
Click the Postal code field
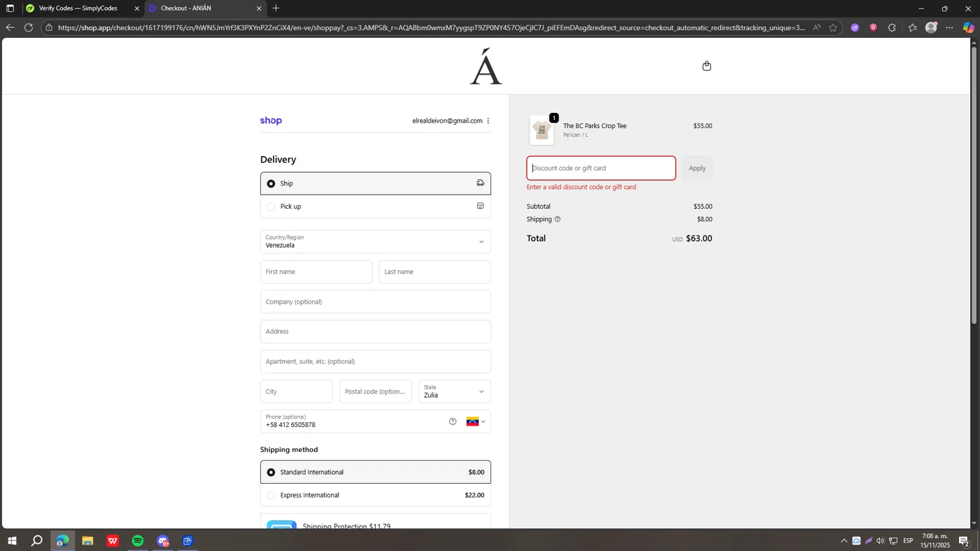(x=376, y=392)
